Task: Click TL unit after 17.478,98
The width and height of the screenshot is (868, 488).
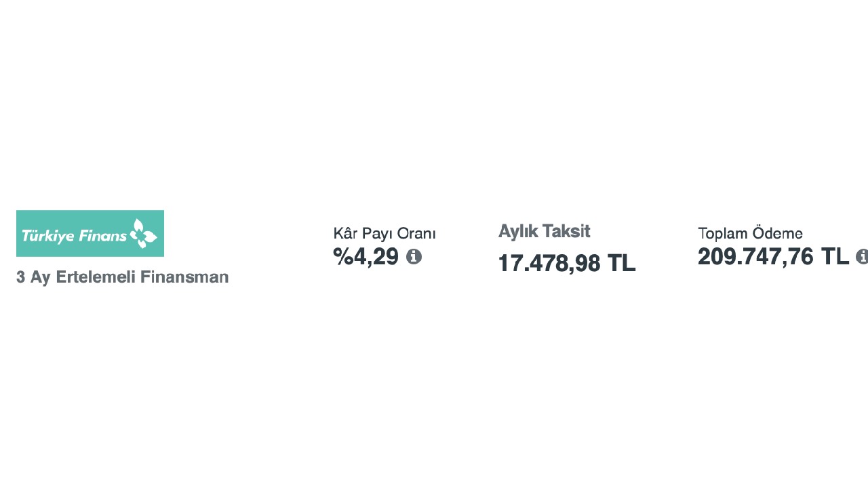Action: (x=621, y=263)
